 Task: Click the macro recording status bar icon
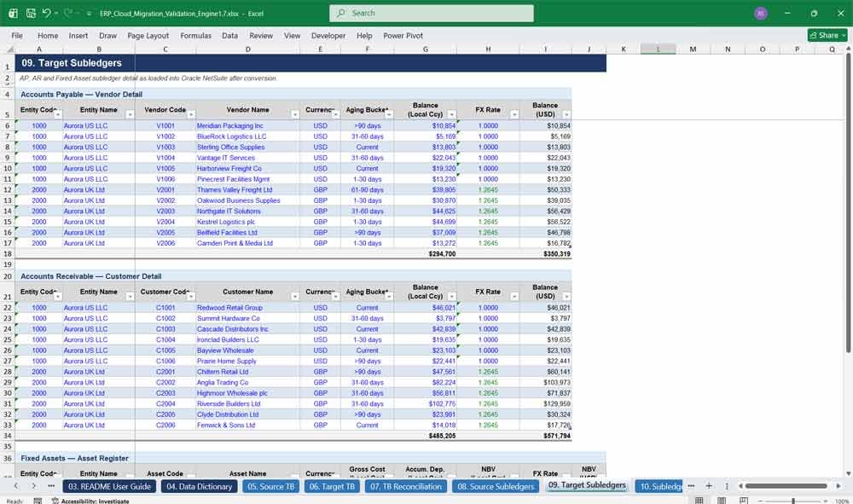(38, 501)
